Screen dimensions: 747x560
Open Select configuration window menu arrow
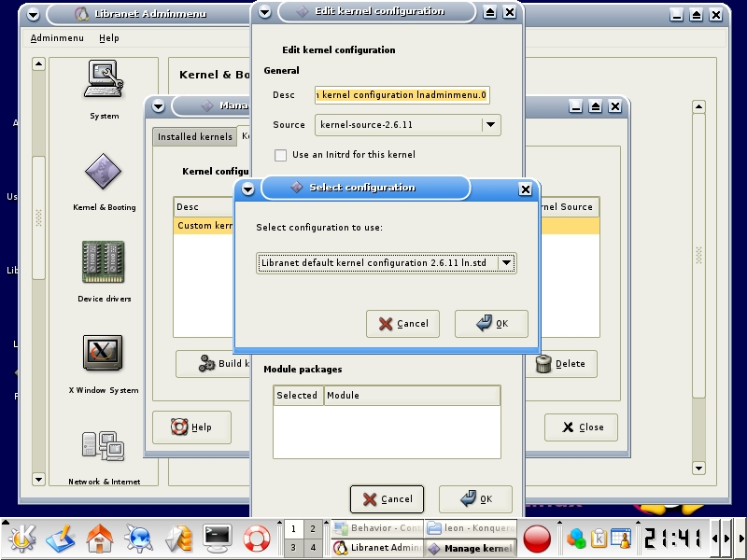click(247, 189)
